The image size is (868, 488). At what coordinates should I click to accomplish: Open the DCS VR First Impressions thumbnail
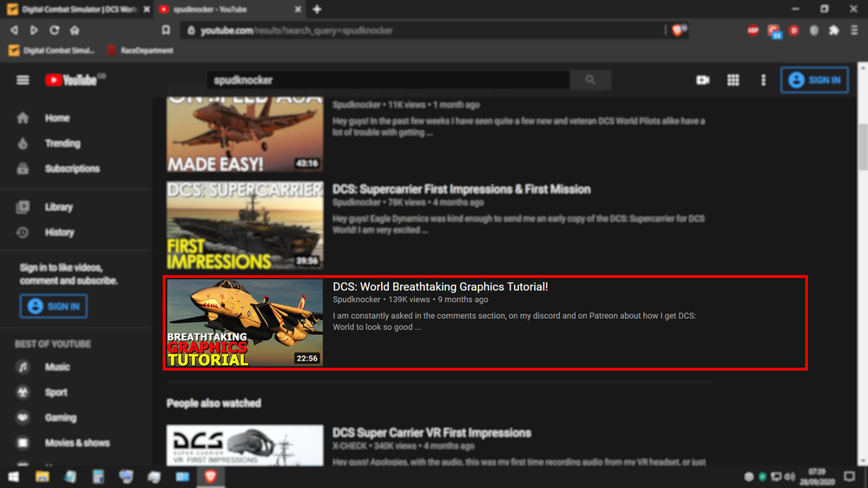245,445
